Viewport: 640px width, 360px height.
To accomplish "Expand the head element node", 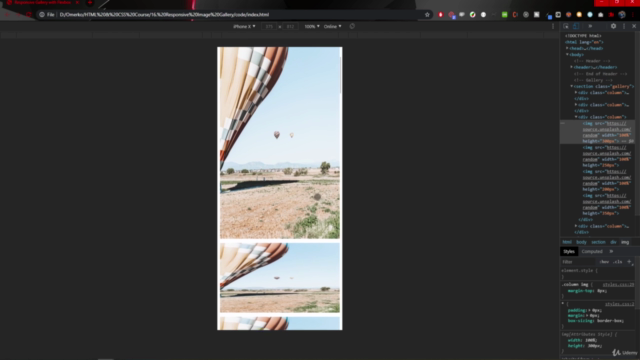I will click(567, 48).
